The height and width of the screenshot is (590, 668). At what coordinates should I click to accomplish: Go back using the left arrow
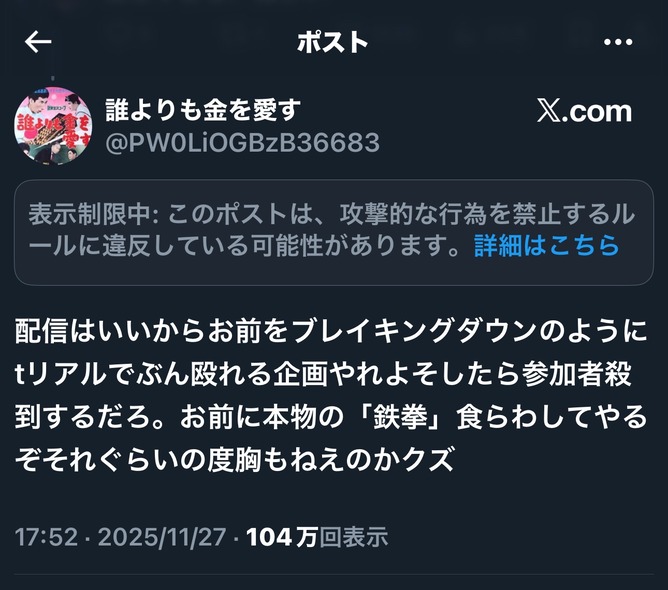(x=38, y=42)
